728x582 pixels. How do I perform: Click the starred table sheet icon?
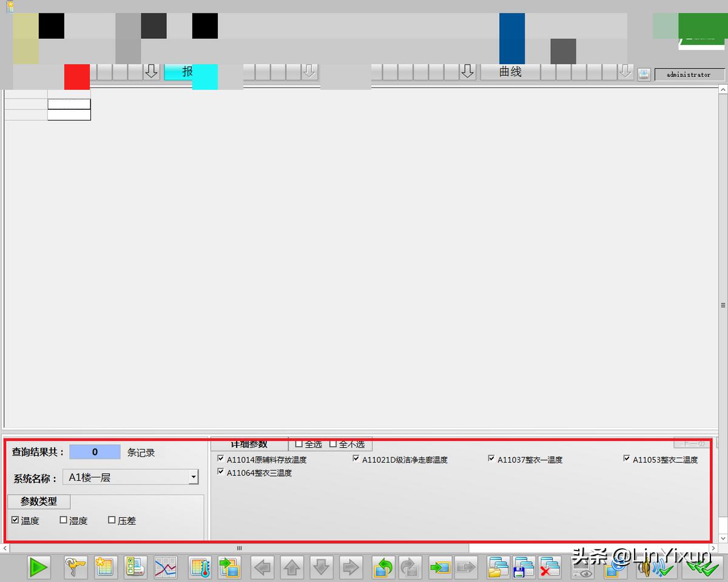pos(104,567)
